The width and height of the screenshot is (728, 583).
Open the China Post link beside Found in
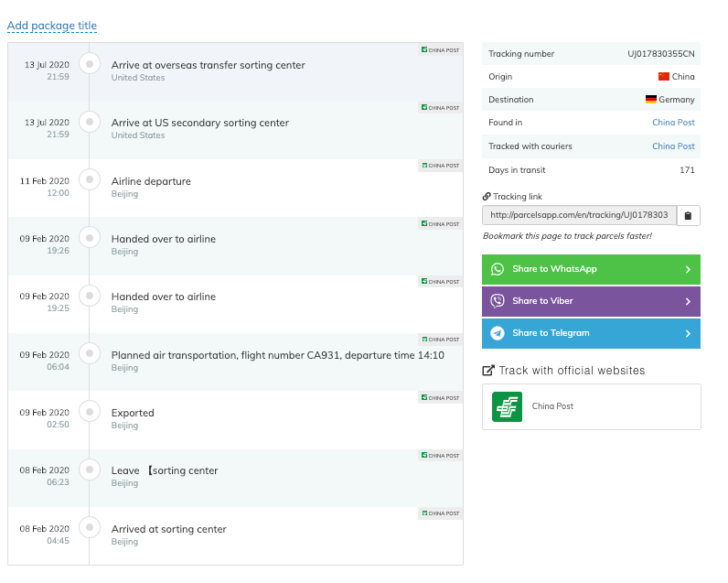pos(673,123)
